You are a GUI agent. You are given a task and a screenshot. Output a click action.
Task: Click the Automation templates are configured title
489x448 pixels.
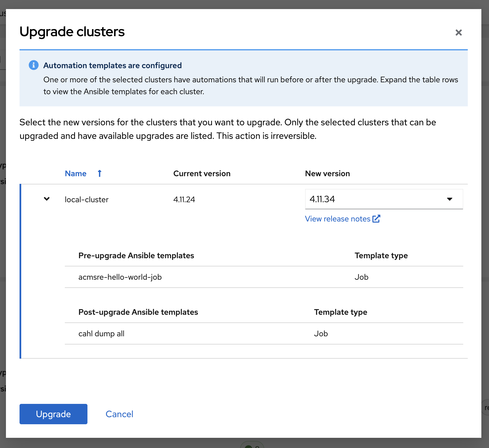pyautogui.click(x=112, y=65)
